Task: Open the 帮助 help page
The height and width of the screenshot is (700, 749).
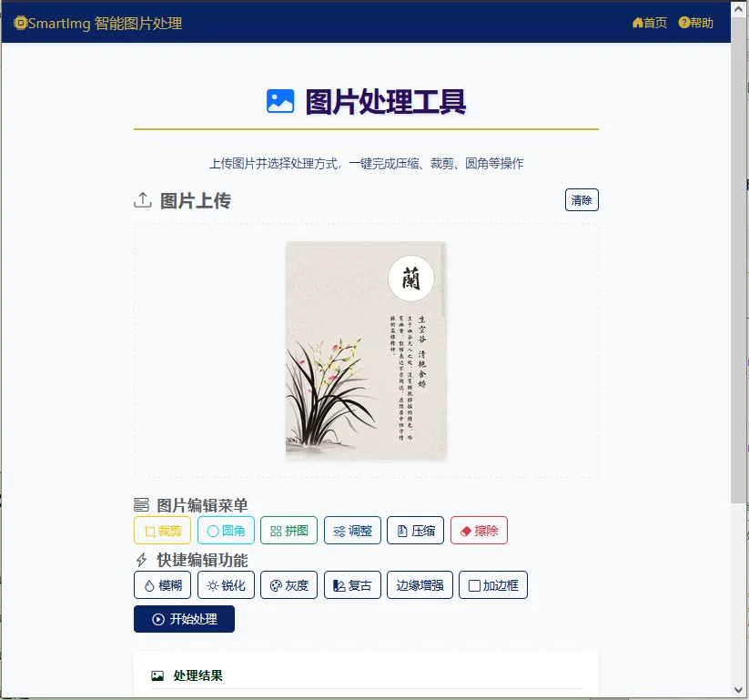Action: pyautogui.click(x=696, y=23)
